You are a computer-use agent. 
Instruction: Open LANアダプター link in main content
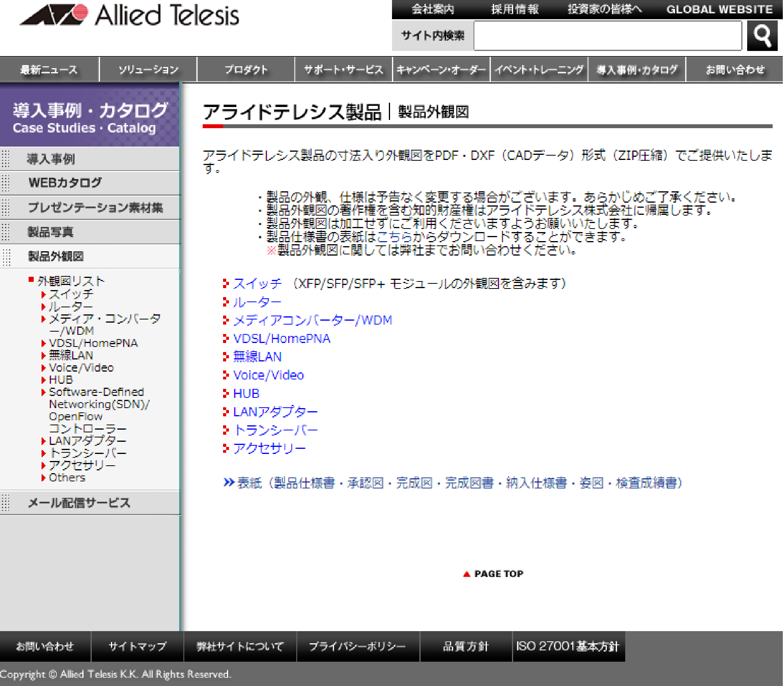275,412
